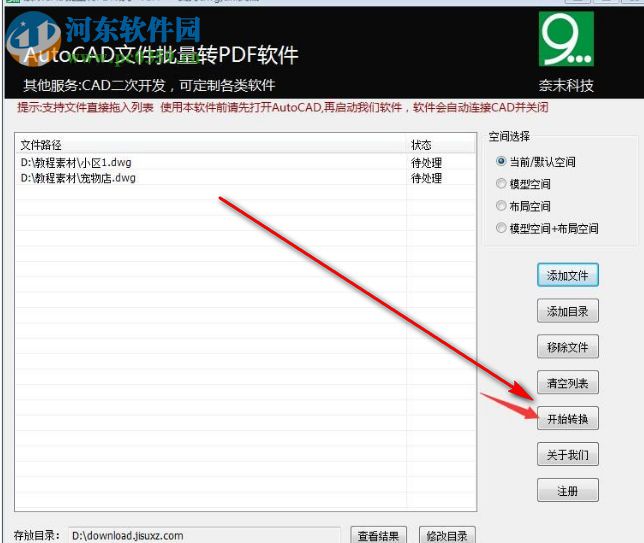Viewport: 644px width, 543px height.
Task: Select row D:\教程素材\小区1.dwg
Action: pos(245,163)
